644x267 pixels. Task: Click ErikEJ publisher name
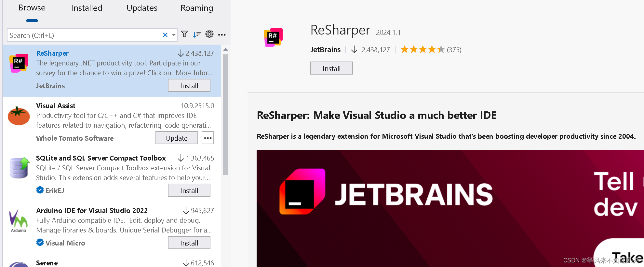[x=55, y=190]
